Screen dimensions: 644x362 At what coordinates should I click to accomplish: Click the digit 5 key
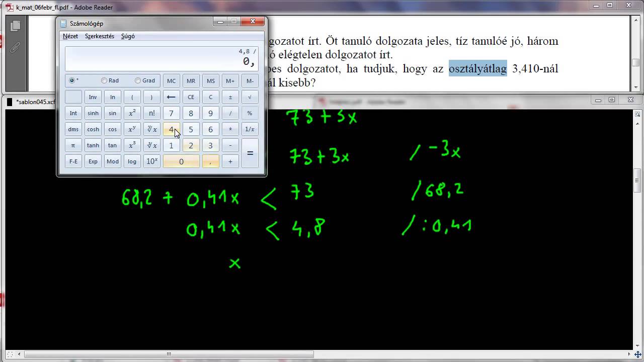(191, 129)
